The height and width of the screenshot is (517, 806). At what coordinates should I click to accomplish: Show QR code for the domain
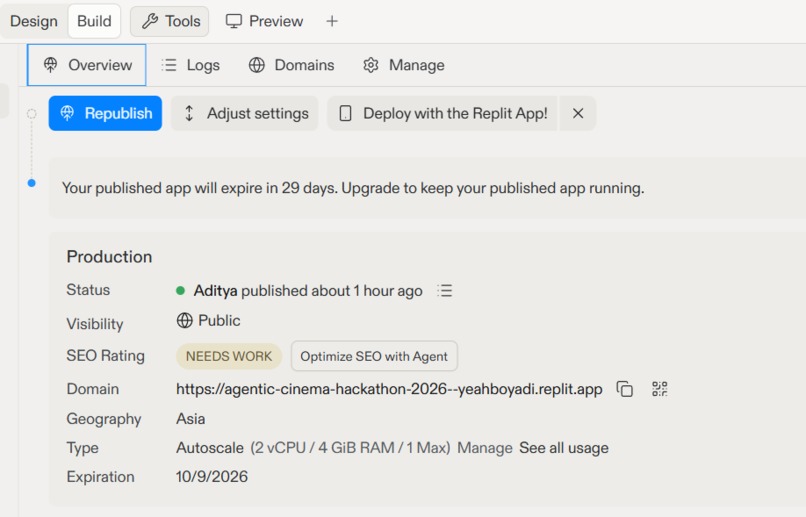pos(660,389)
